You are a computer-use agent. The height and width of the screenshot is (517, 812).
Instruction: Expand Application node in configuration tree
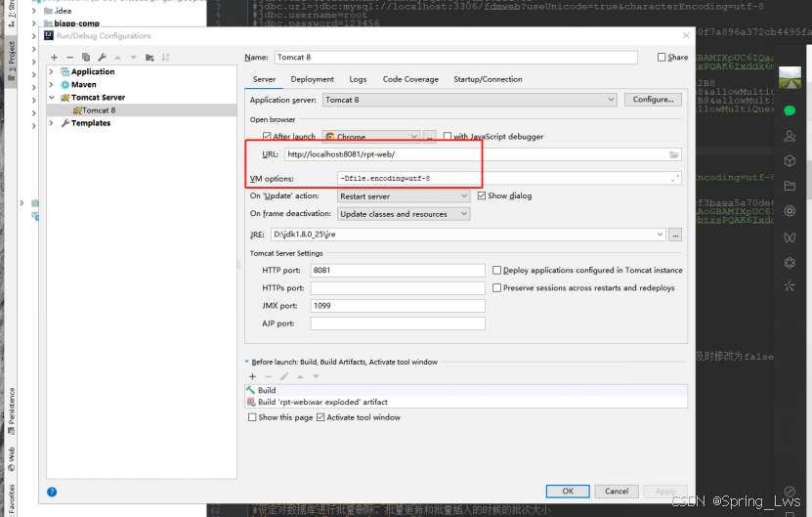51,71
